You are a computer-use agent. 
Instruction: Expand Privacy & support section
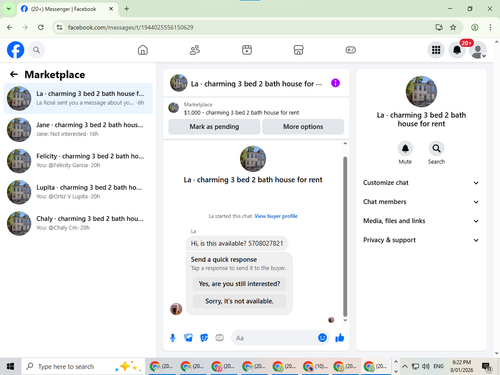pyautogui.click(x=421, y=240)
